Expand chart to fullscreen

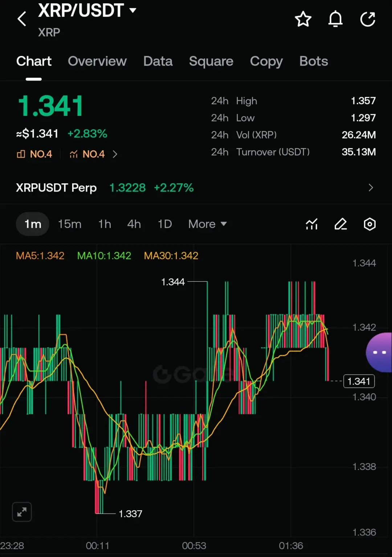(22, 512)
